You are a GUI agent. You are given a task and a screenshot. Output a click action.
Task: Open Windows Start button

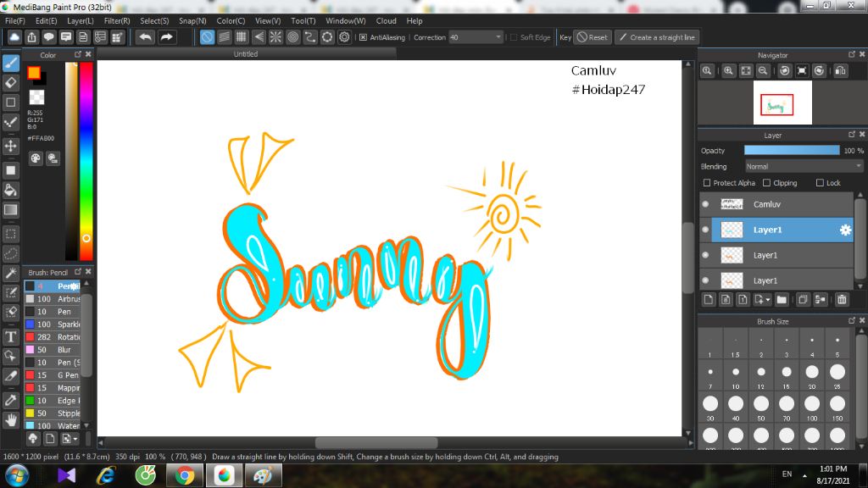coord(17,475)
